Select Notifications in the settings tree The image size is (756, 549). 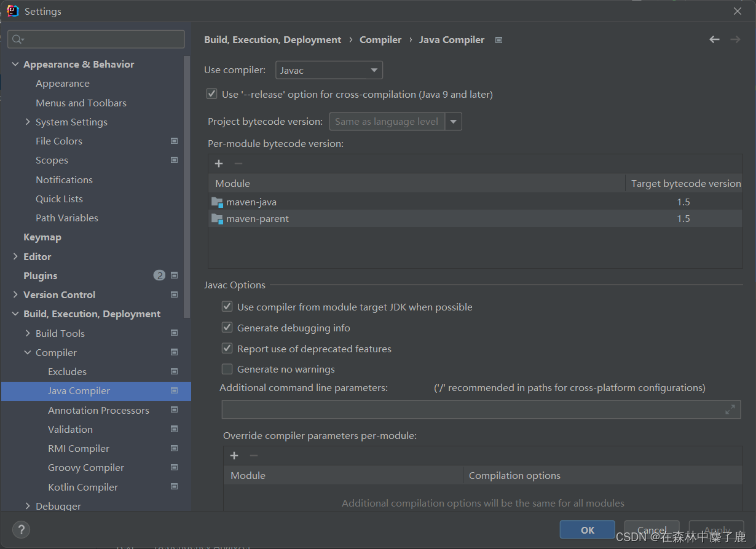[x=64, y=180]
